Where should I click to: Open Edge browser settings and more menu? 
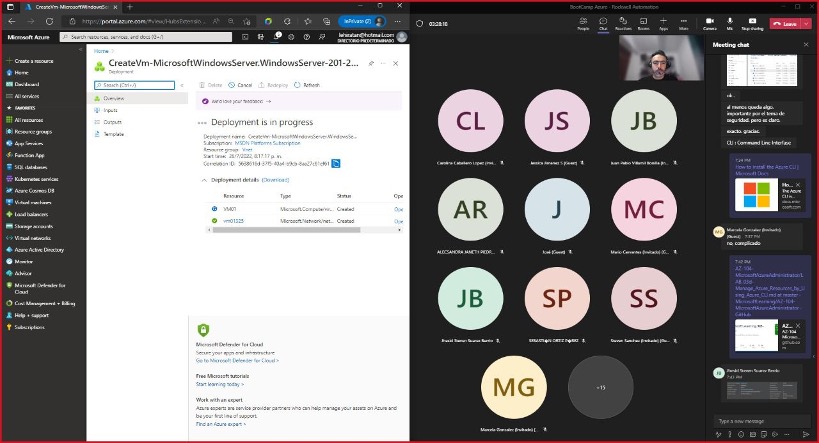pos(398,21)
